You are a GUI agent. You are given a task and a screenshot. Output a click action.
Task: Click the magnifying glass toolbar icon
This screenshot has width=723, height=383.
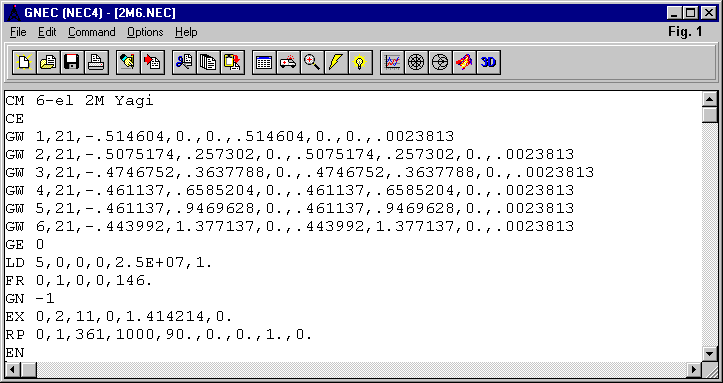313,62
